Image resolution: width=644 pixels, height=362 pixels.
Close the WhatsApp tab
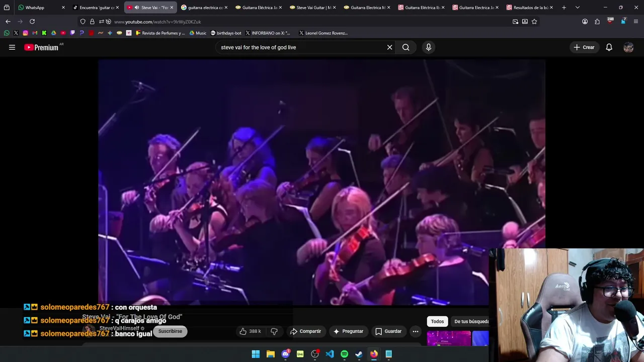click(x=63, y=8)
